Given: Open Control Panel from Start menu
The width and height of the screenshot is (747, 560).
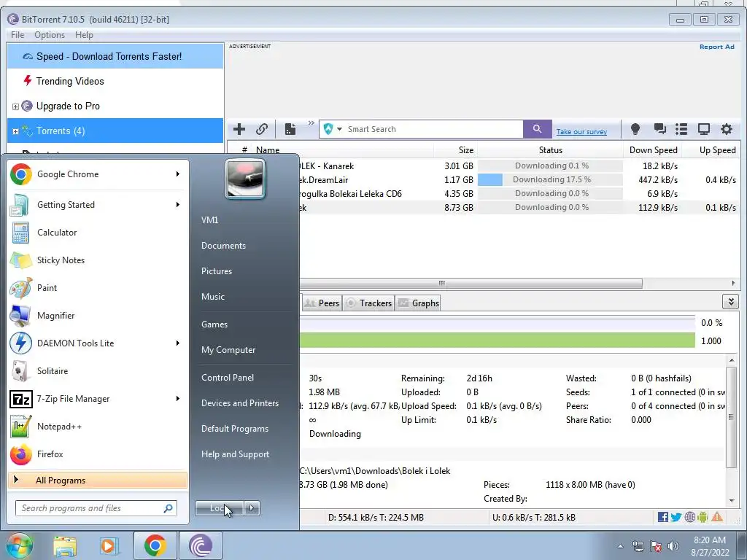Looking at the screenshot, I should (x=228, y=378).
